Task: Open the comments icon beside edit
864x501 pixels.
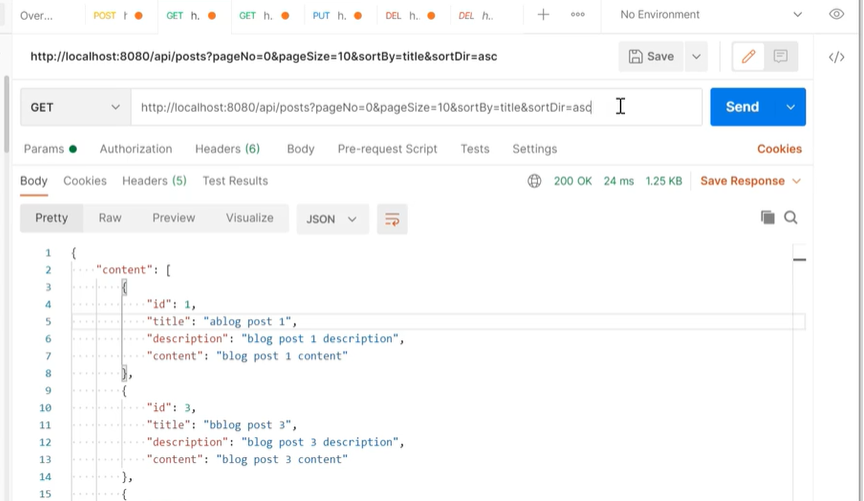Action: point(781,57)
